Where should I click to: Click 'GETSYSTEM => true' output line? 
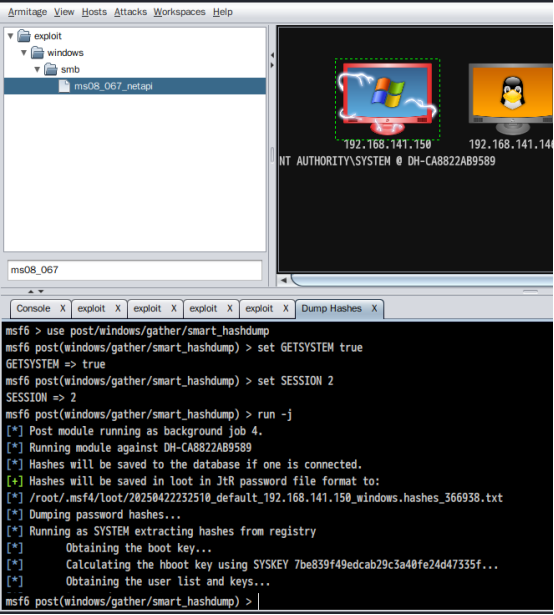click(55, 364)
